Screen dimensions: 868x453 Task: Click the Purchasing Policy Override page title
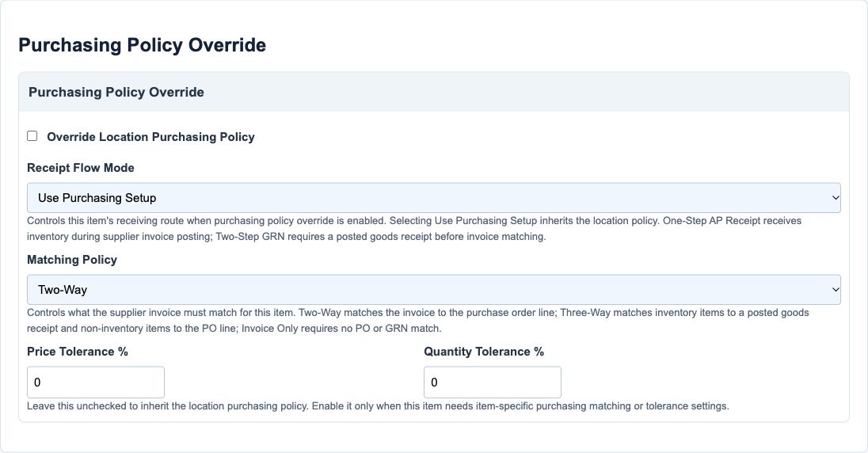143,45
